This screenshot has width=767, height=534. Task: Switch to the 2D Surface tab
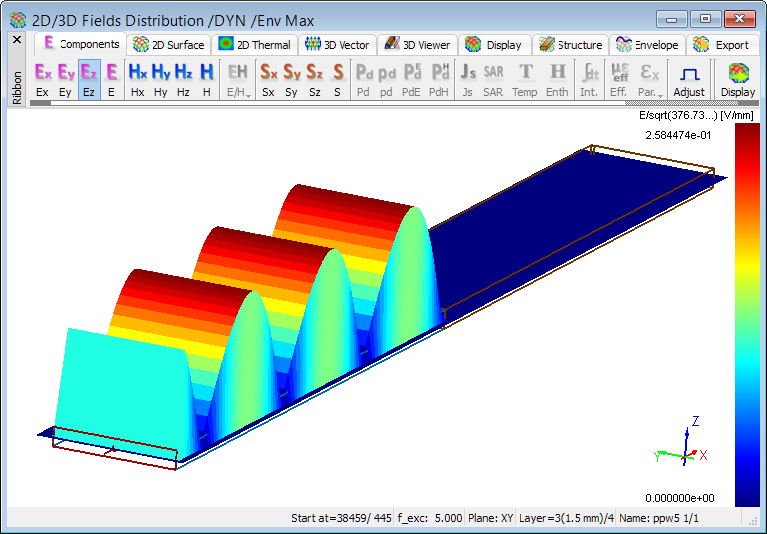point(170,45)
